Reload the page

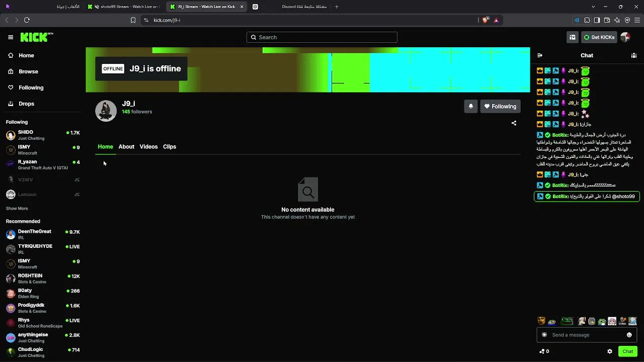click(27, 20)
